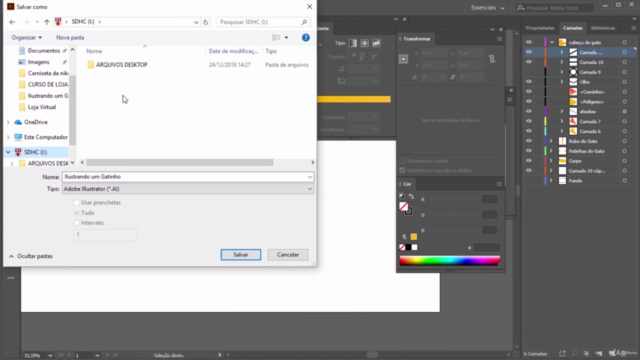640x360 pixels.
Task: Open the view options dropdown arrow
Action: point(287,38)
